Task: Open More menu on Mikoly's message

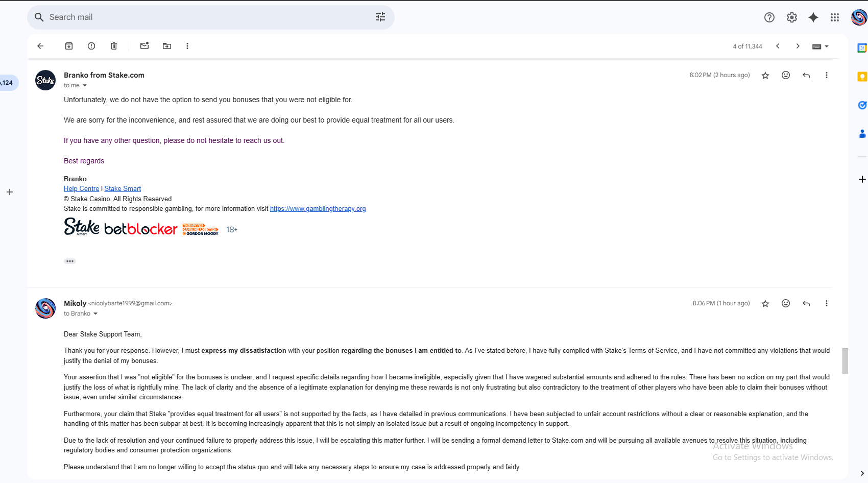Action: (827, 303)
